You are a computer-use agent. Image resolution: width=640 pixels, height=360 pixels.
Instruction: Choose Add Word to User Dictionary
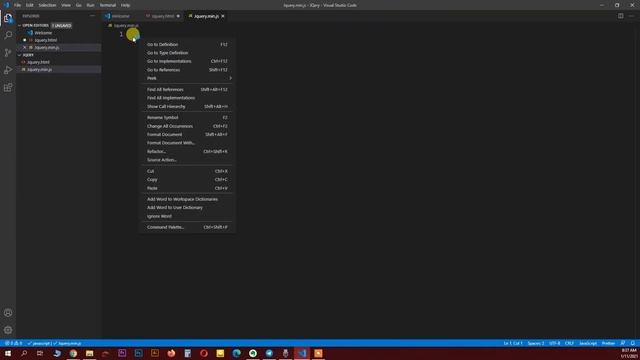click(187, 208)
